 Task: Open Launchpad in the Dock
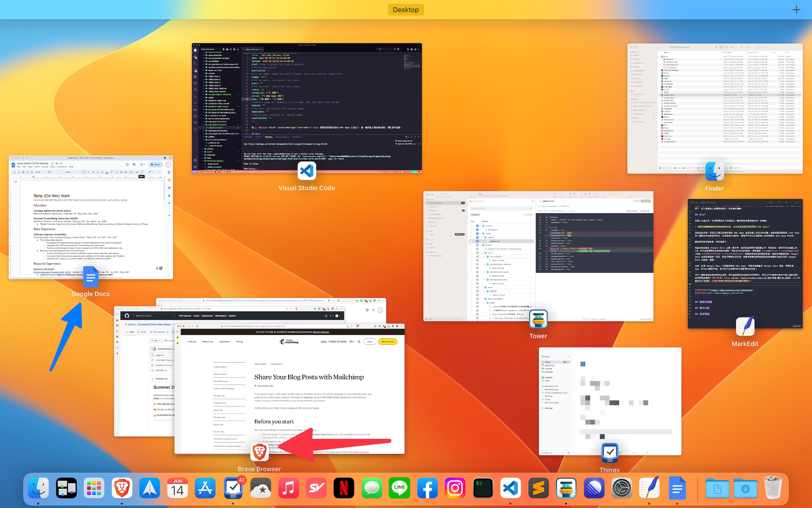click(x=94, y=488)
